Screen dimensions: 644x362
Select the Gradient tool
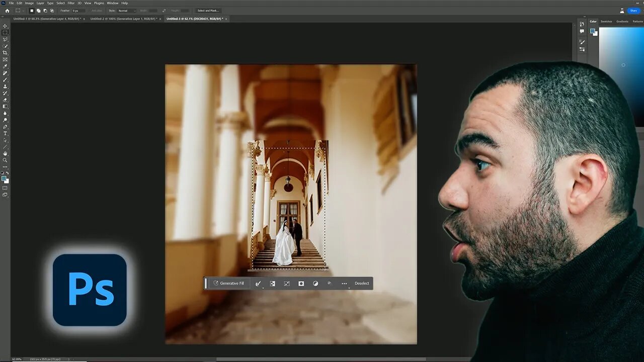pos(6,106)
